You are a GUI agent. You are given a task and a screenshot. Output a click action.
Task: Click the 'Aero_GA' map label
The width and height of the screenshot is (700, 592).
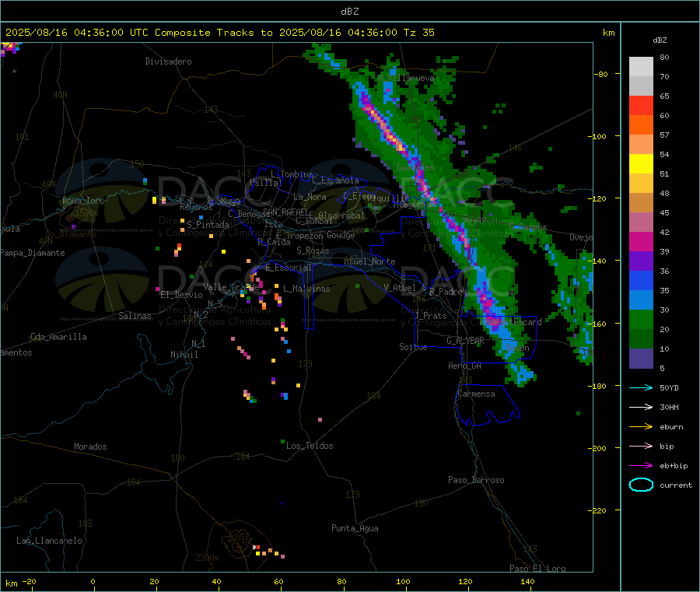pyautogui.click(x=464, y=366)
